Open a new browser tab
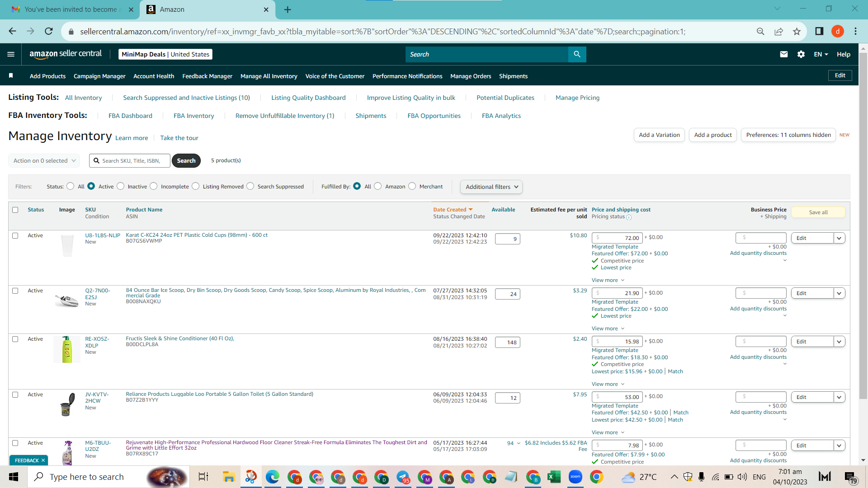Viewport: 868px width, 488px height. click(x=288, y=9)
